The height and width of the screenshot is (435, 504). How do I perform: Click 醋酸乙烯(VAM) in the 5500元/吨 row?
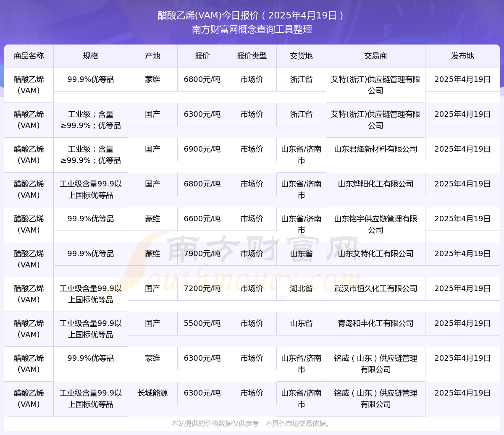tap(29, 329)
